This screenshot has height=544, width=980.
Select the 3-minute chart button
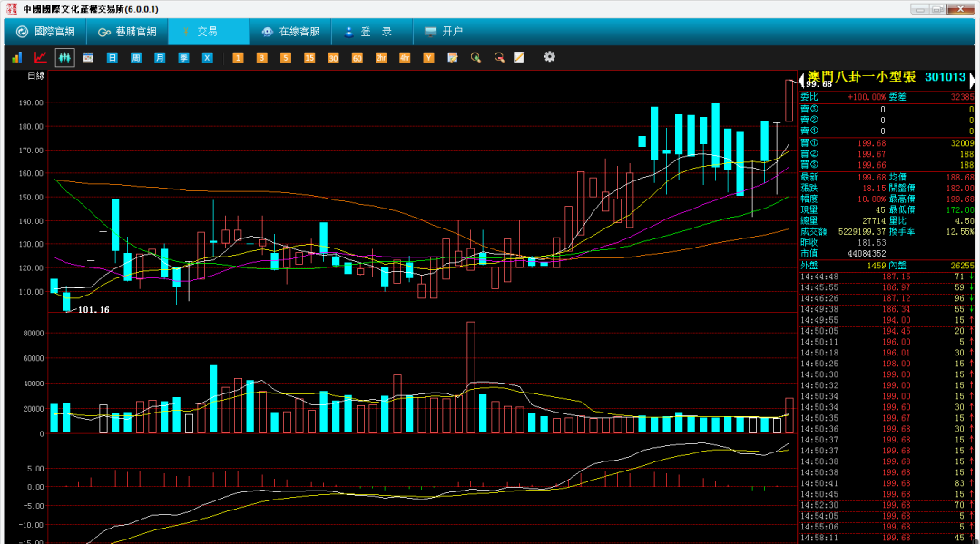[x=261, y=57]
